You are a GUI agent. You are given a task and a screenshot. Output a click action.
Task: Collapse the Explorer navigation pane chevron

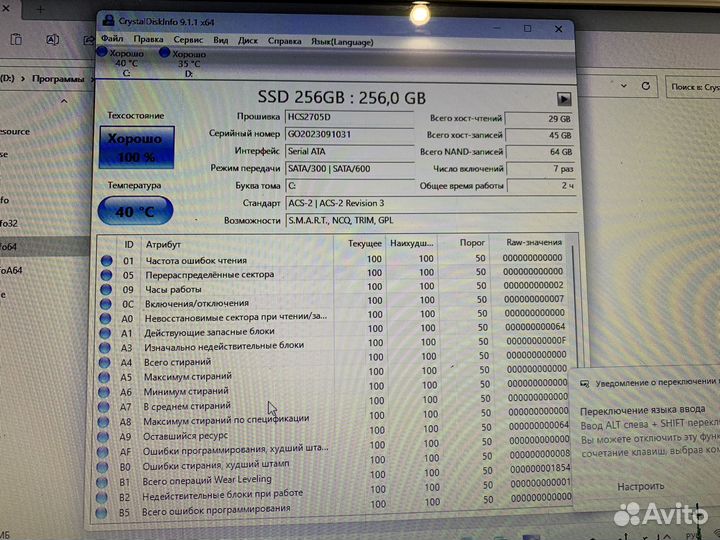coord(64,101)
